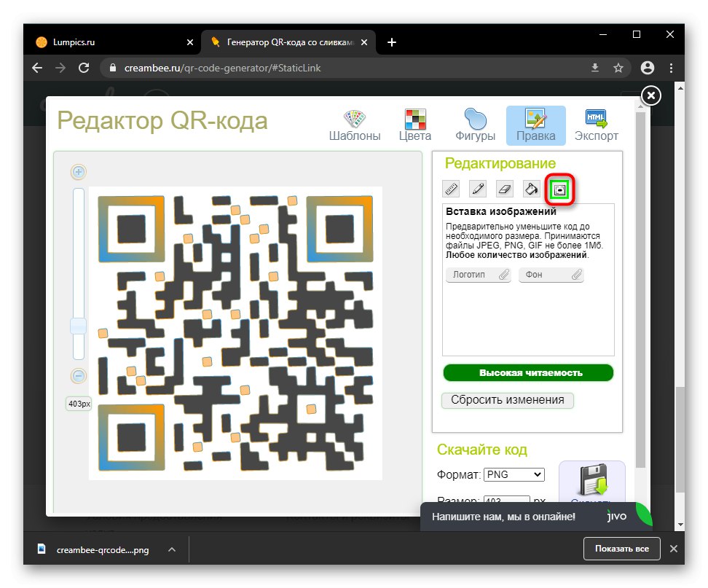This screenshot has width=708, height=588.
Task: Select the ruler measure tool
Action: coord(451,189)
